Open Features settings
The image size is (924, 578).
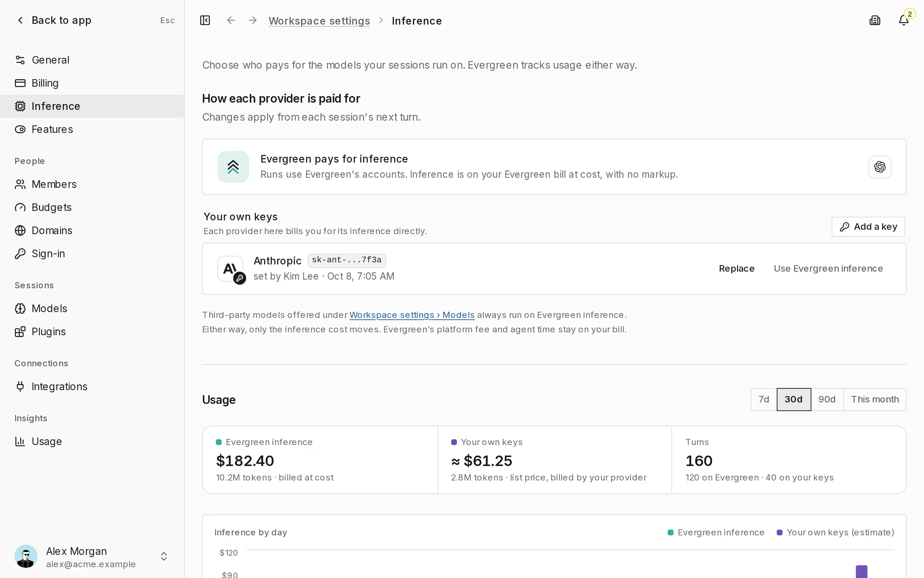click(92, 129)
